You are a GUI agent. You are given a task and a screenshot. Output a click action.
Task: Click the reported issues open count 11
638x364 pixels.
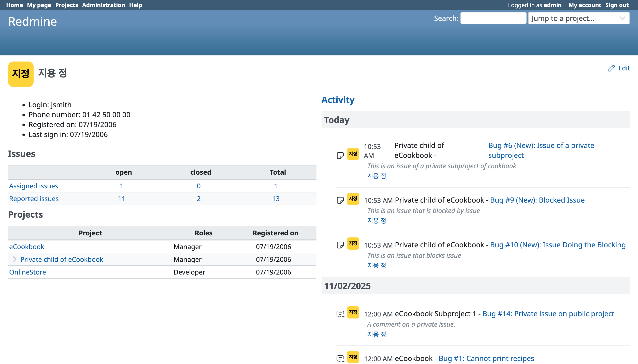tap(121, 199)
